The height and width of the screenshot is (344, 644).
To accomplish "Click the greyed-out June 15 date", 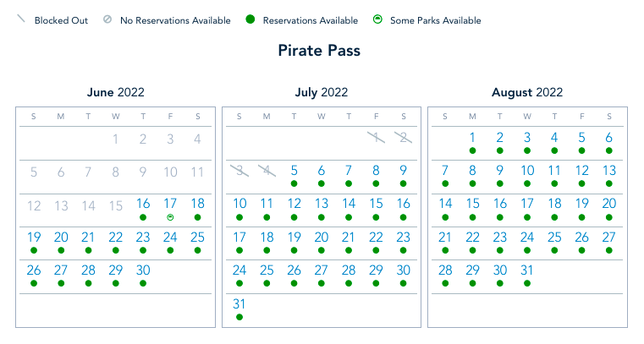I will (x=115, y=205).
